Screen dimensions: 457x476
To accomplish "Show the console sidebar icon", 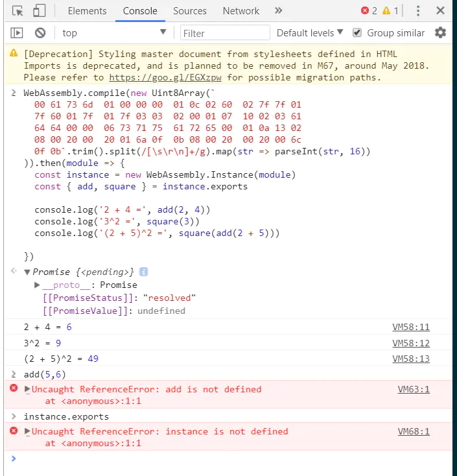I will [18, 33].
